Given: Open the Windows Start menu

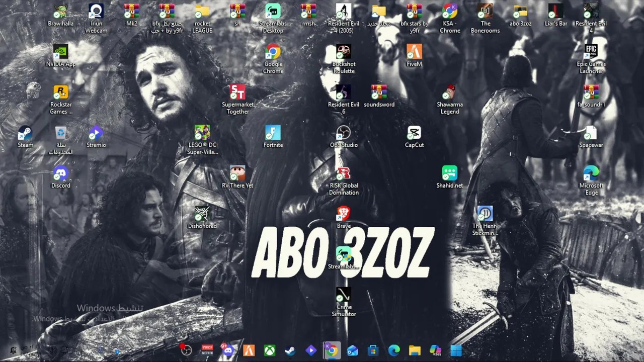Looking at the screenshot, I should [x=456, y=350].
